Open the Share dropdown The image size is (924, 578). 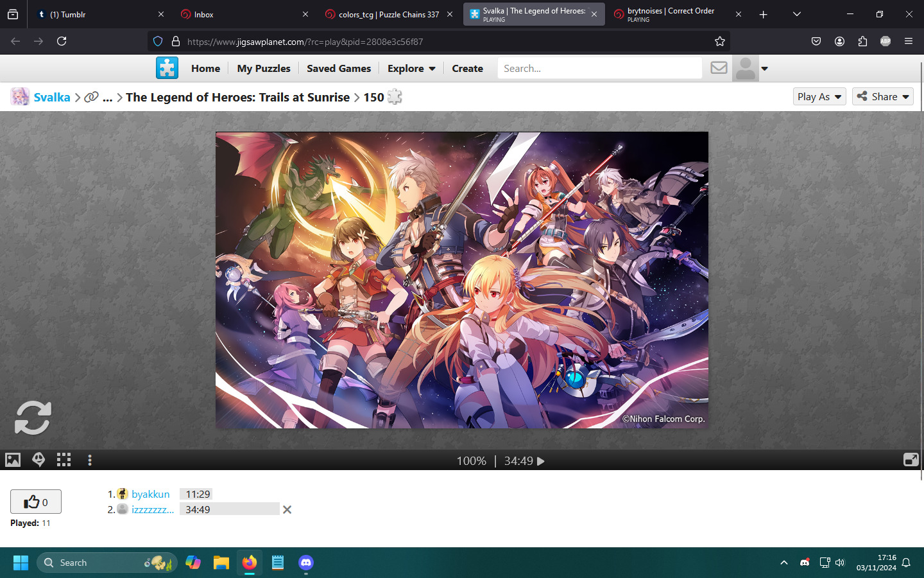coord(883,96)
